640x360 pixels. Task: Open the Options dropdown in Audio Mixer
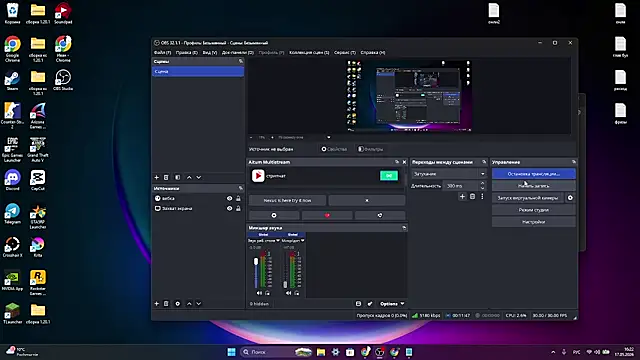[x=392, y=304]
